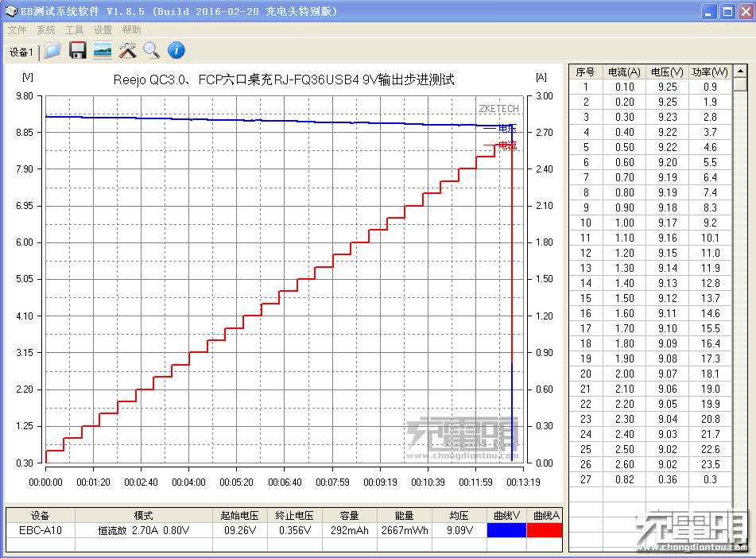Viewport: 756px width, 558px height.
Task: Select row 20 with current 2.00
Action: click(650, 374)
